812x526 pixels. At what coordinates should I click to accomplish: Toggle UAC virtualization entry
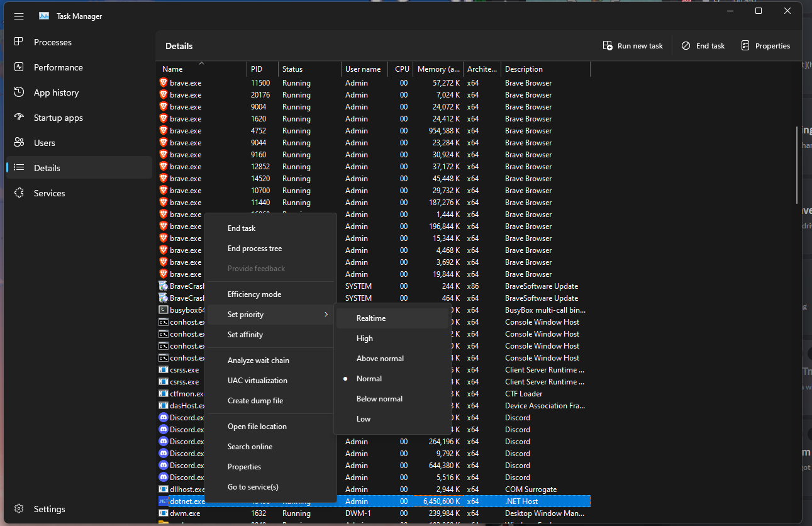click(270, 381)
